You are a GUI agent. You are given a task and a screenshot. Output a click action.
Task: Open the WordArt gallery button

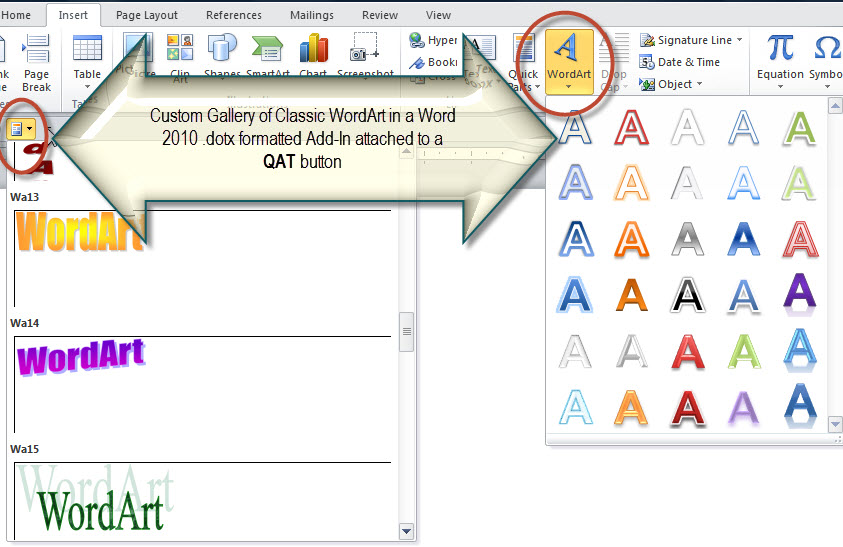pos(569,61)
